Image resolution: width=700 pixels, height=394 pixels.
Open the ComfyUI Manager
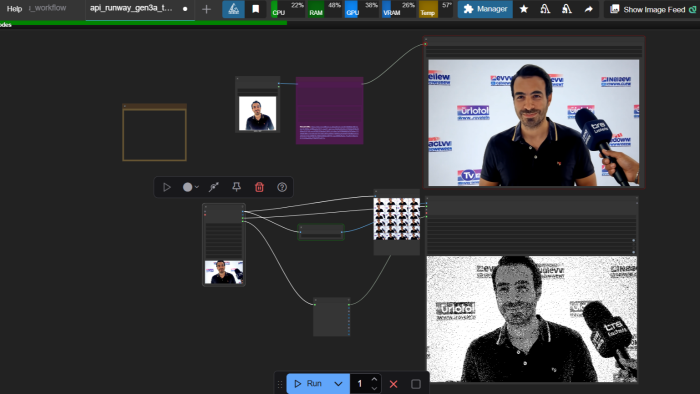[485, 9]
